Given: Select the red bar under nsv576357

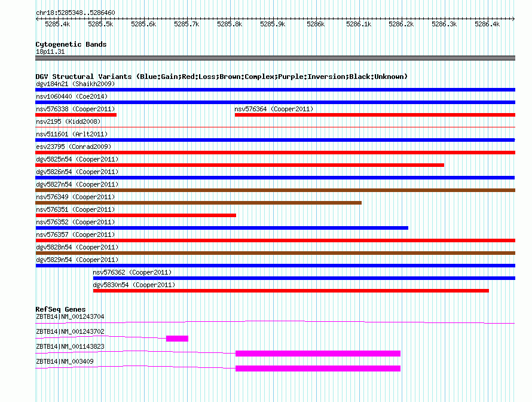Looking at the screenshot, I should click(275, 240).
